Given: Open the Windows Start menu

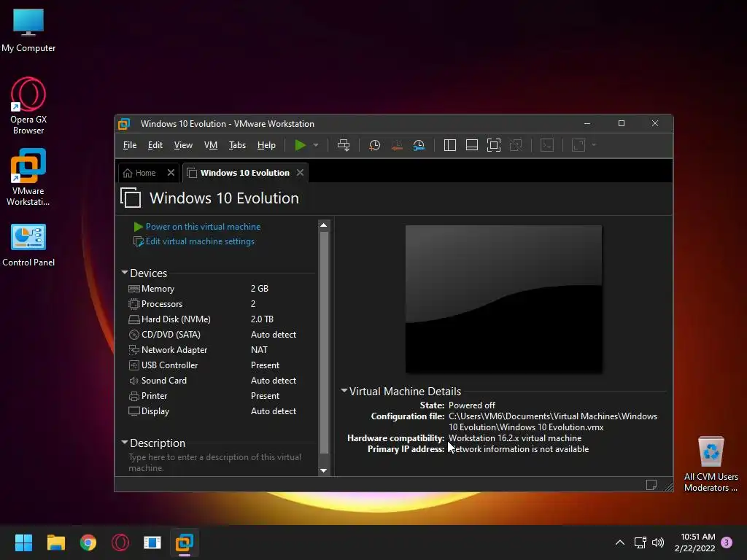Looking at the screenshot, I should 23,542.
